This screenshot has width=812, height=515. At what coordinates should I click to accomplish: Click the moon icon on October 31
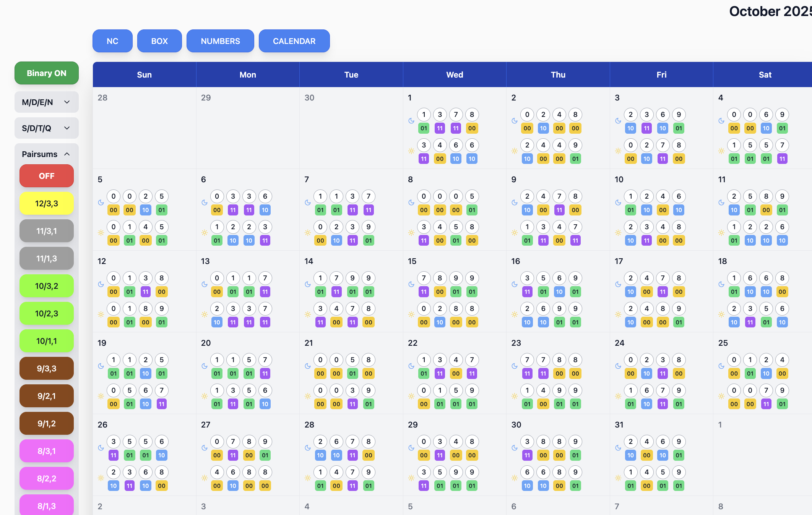point(618,448)
